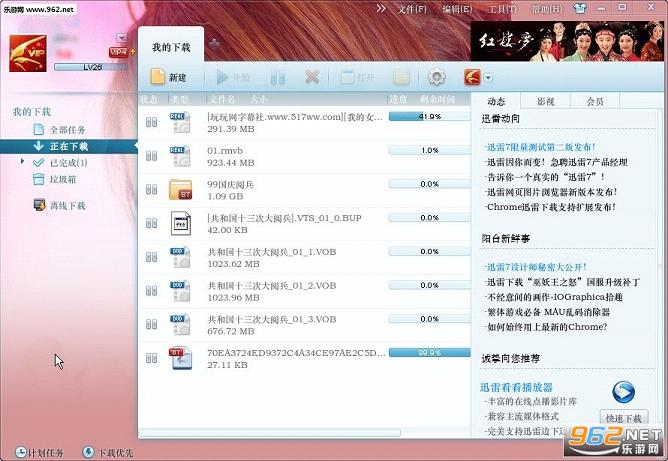Open link Chrome迅雷下载支持扩展发布!
Viewport: 668px width, 461px height.
[550, 207]
